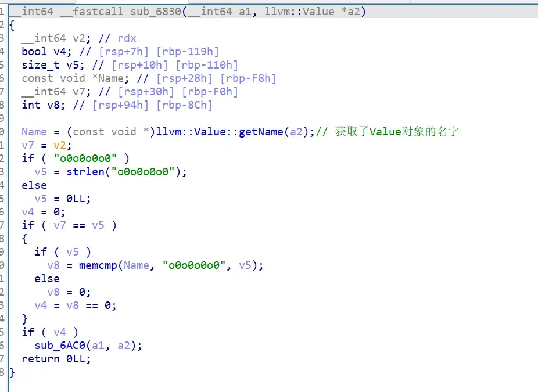
Task: Click the '[rbp-F8h]' stack offset comment
Action: point(249,78)
